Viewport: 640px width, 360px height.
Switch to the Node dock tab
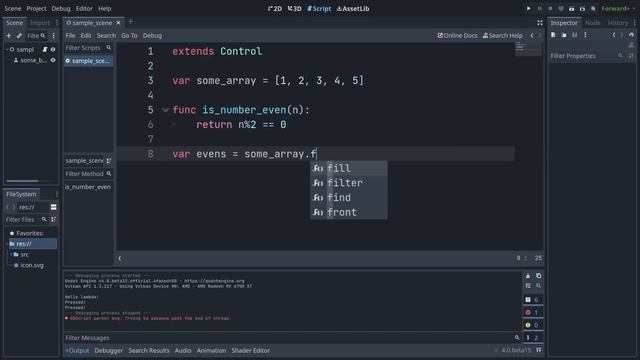[x=593, y=23]
